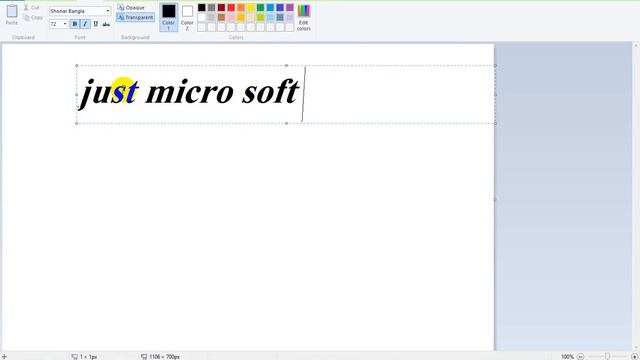Screen dimensions: 640x360
Task: Pick the yellow swatch in top row
Action: [x=251, y=7]
